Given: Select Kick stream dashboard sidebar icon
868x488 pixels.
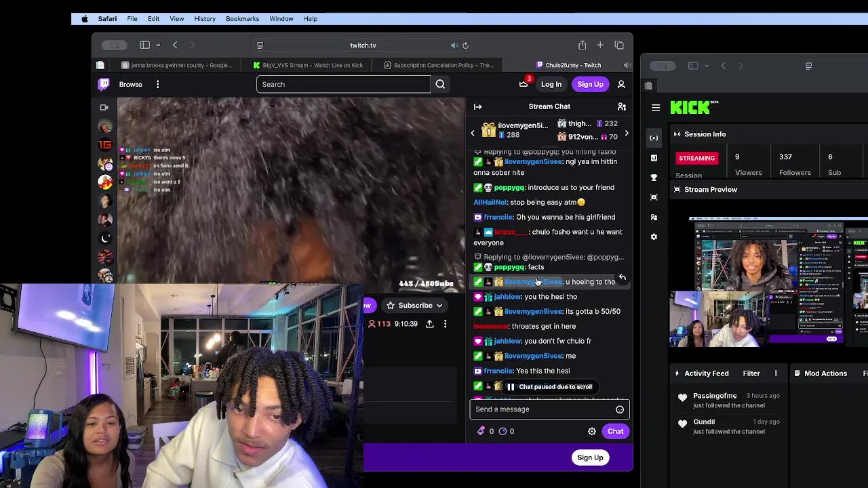Looking at the screenshot, I should (654, 138).
